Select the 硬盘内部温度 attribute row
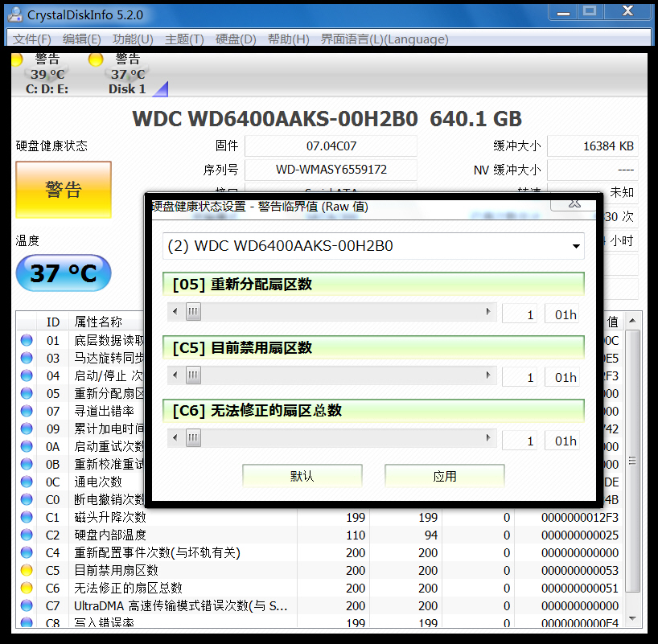The image size is (658, 644). pos(320,535)
